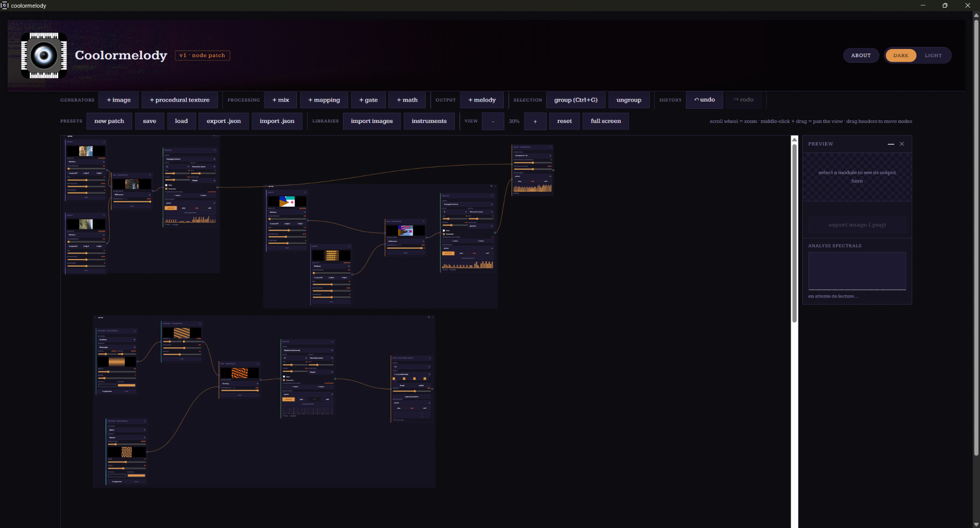980x528 pixels.
Task: Toggle harmonize checkbox in bottom group's Melody node
Action: pyautogui.click(x=284, y=380)
